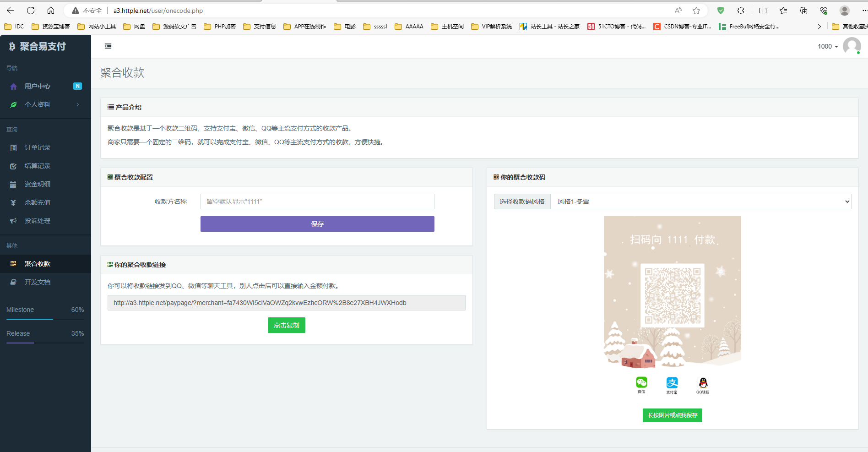Open 资金明细 in sidebar
This screenshot has width=868, height=452.
pos(45,184)
